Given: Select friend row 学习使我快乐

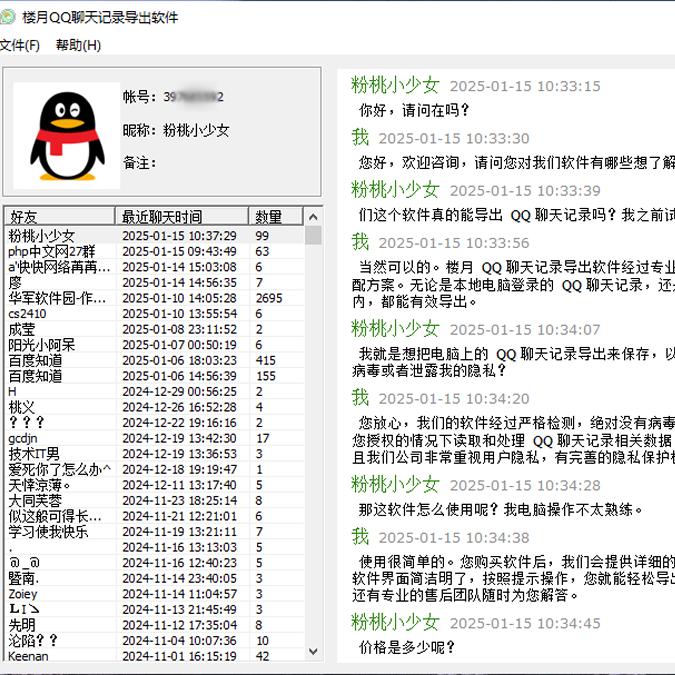Looking at the screenshot, I should click(x=154, y=532).
